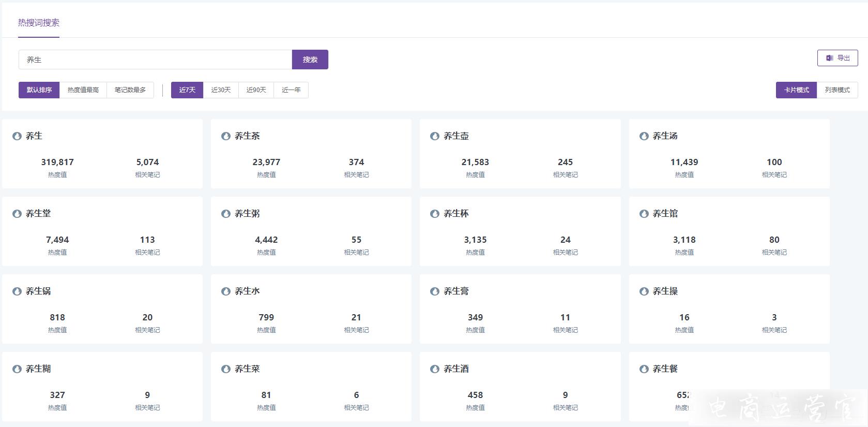This screenshot has width=868, height=427.
Task: Select 默认排序 sorting
Action: (39, 90)
